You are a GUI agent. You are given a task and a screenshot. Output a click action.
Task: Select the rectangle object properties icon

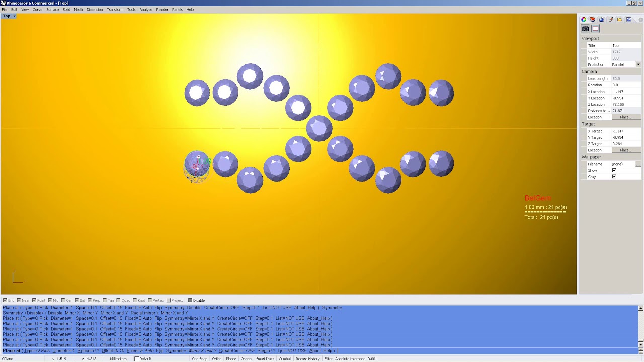pos(595,29)
